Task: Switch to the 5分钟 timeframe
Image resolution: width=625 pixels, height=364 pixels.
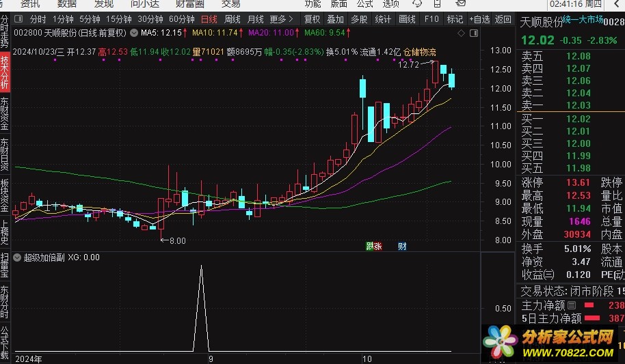Action: [x=90, y=19]
